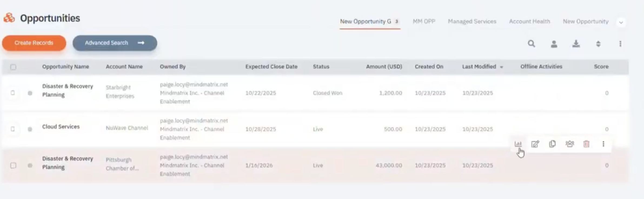Click the team members group icon
644x199 pixels.
pyautogui.click(x=569, y=144)
